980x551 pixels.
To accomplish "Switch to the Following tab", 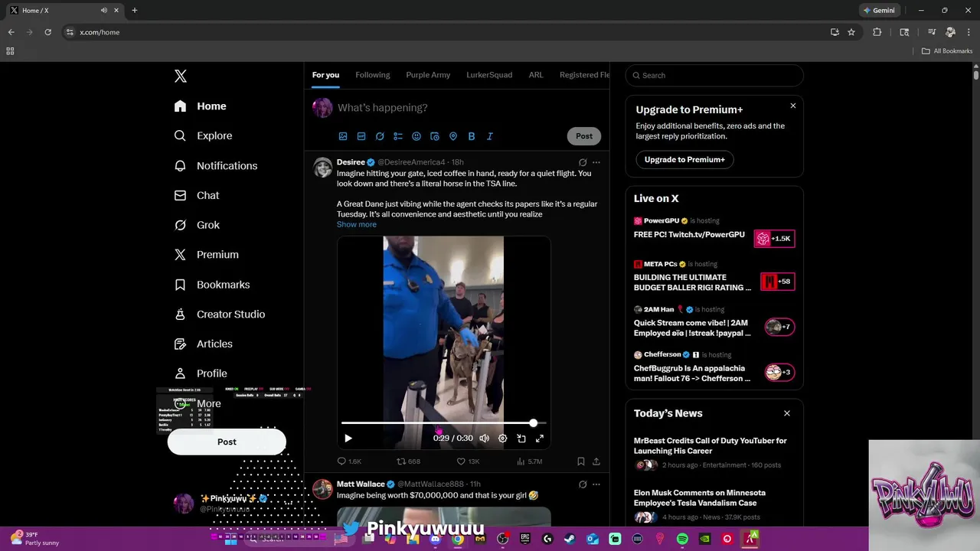I will [x=373, y=75].
